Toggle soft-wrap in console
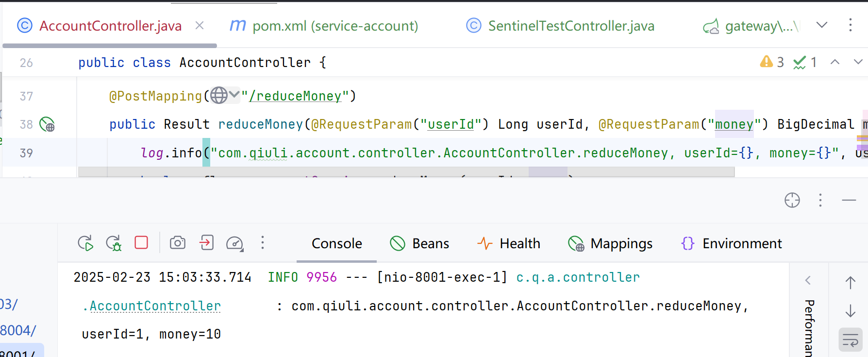 tap(850, 340)
